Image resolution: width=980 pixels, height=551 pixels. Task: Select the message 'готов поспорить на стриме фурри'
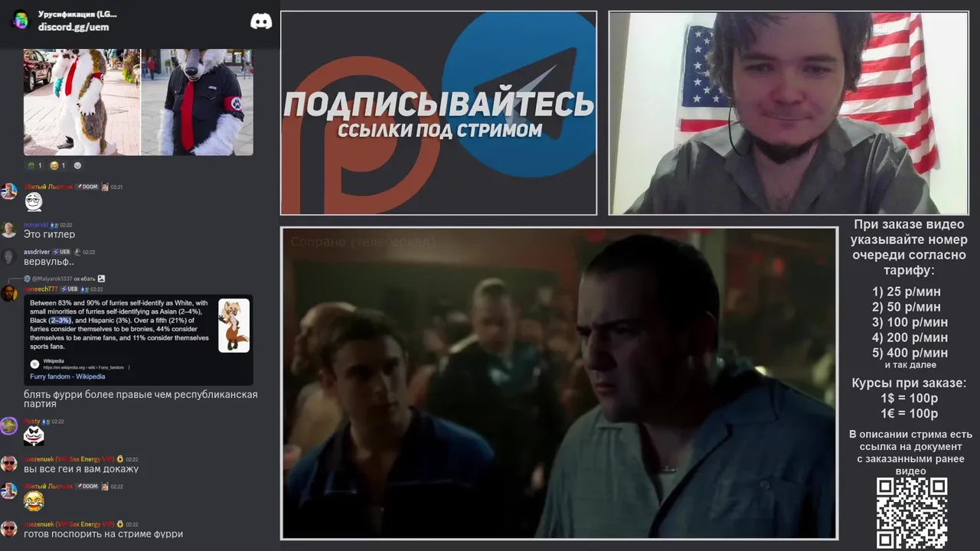point(103,534)
